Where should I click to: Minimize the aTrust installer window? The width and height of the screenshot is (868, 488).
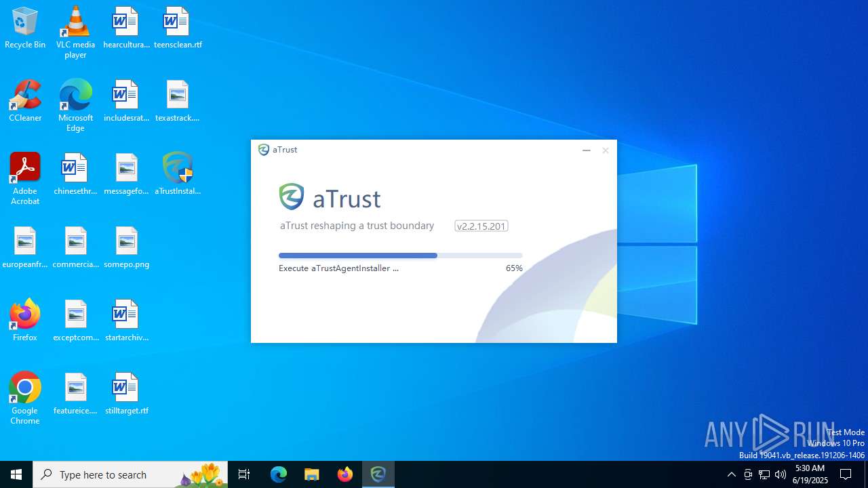pyautogui.click(x=587, y=150)
